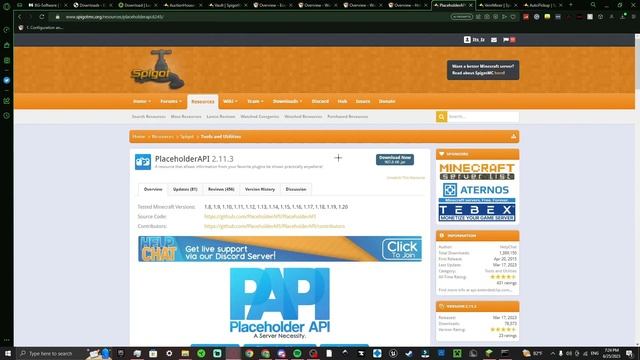
Task: Open the PlaceholderAPI resource icon
Action: 143,162
